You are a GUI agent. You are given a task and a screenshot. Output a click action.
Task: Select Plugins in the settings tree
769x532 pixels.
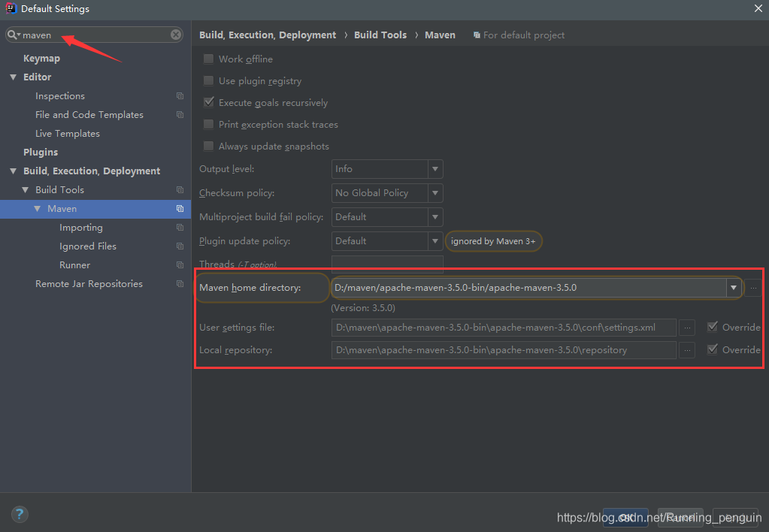pos(41,152)
